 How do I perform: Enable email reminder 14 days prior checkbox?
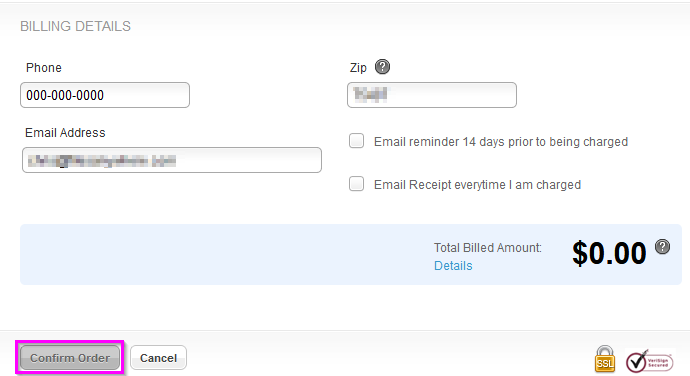356,141
